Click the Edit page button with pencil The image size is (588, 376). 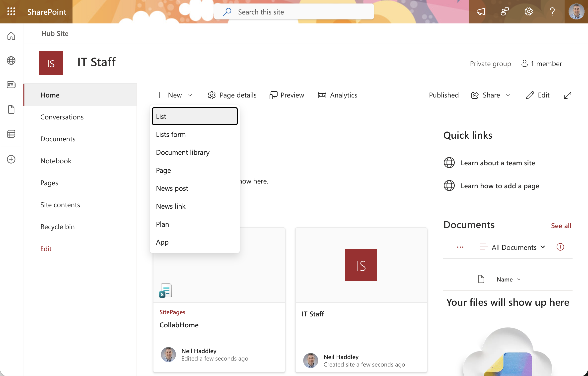coord(538,95)
